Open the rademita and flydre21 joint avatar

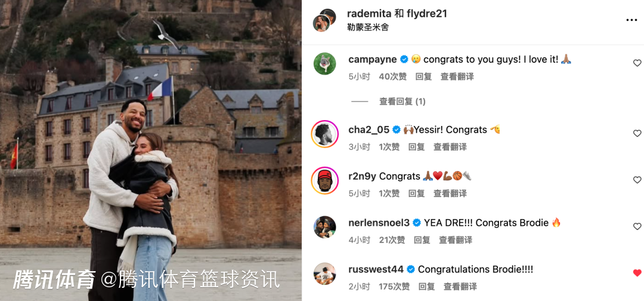coord(324,20)
